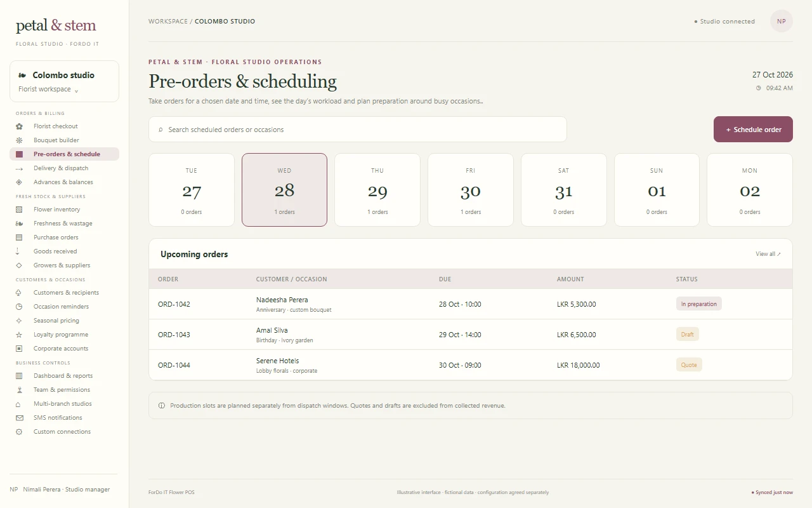Choose the Sun 01 day card
Viewport: 812px width, 508px height.
(657, 190)
